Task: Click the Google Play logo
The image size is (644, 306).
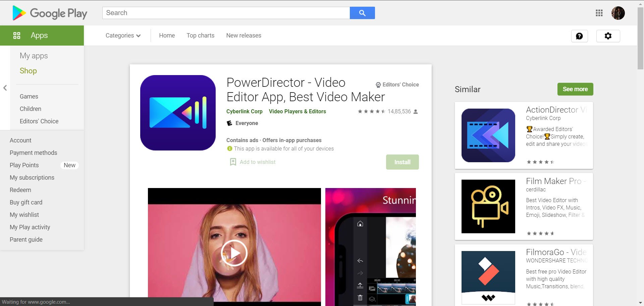Action: coord(50,13)
